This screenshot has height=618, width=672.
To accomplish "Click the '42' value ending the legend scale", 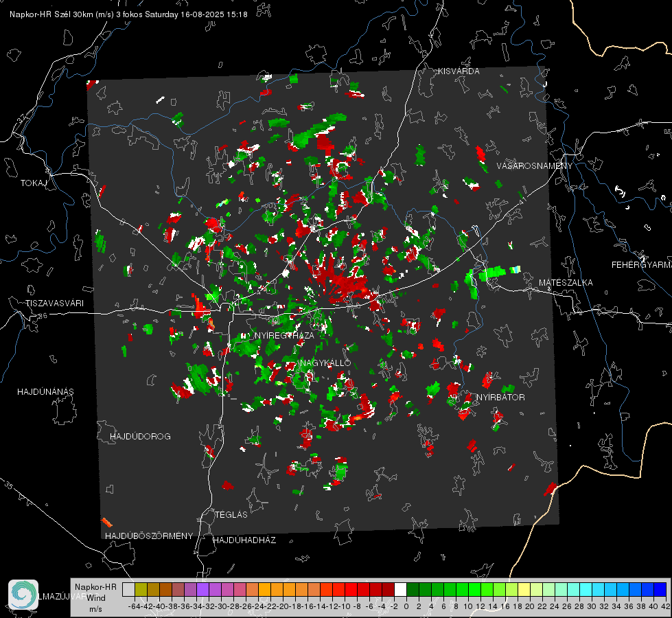I will 666,606.
